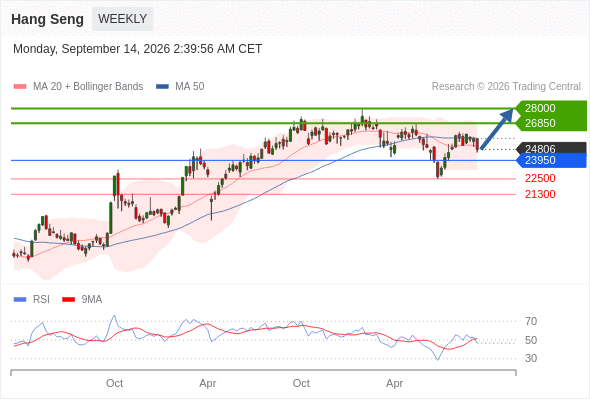
Task: Click the second 'Apr' time axis label
Action: click(394, 383)
